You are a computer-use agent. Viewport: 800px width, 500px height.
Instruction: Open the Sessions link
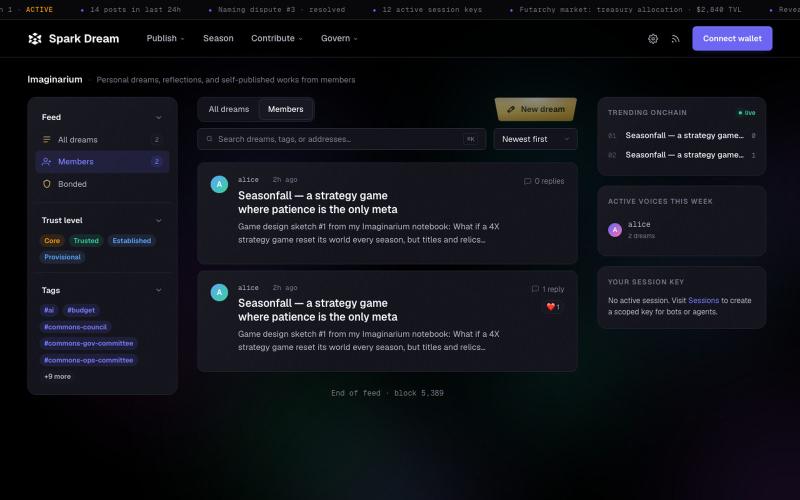[703, 301]
